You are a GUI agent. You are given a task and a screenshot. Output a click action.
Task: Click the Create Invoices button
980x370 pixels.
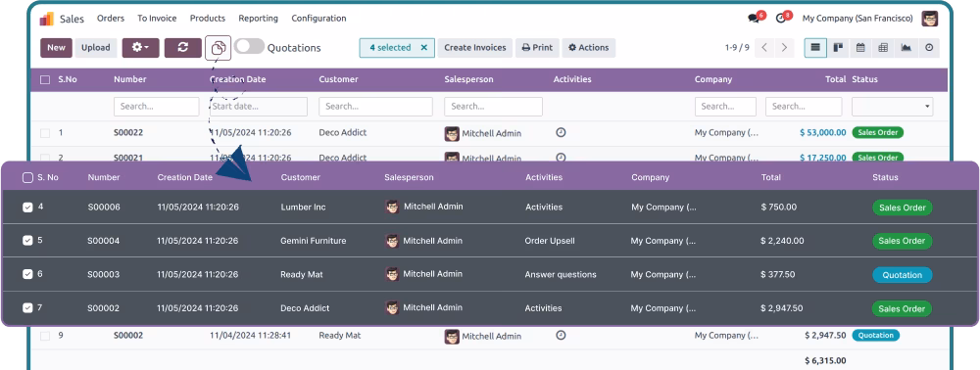tap(475, 47)
